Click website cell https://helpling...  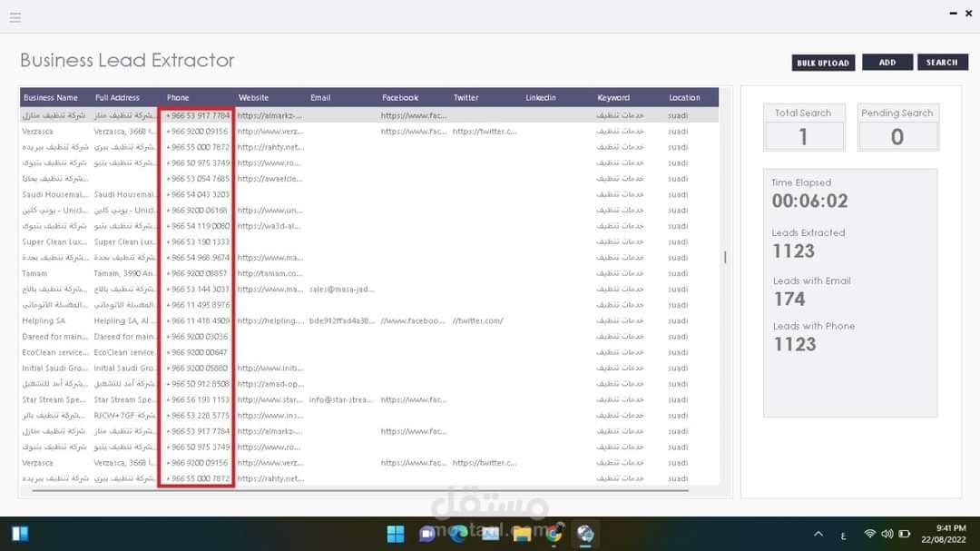(270, 320)
